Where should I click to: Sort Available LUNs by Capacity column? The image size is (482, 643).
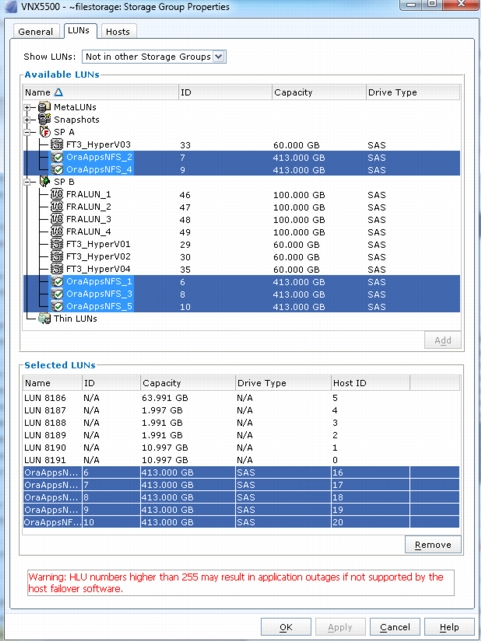pyautogui.click(x=319, y=92)
